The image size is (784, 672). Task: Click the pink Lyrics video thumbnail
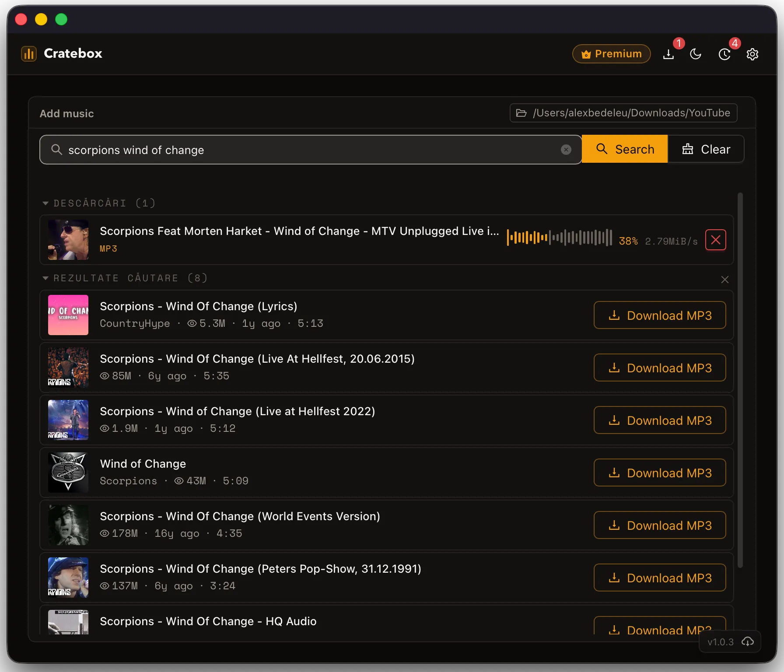tap(68, 315)
